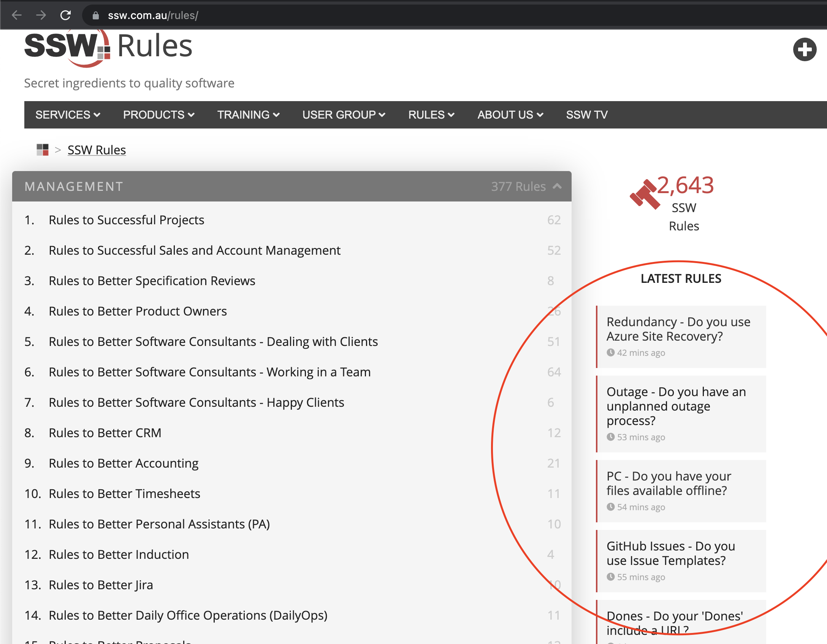Image resolution: width=827 pixels, height=644 pixels.
Task: Click the plus icon at top right
Action: point(805,49)
